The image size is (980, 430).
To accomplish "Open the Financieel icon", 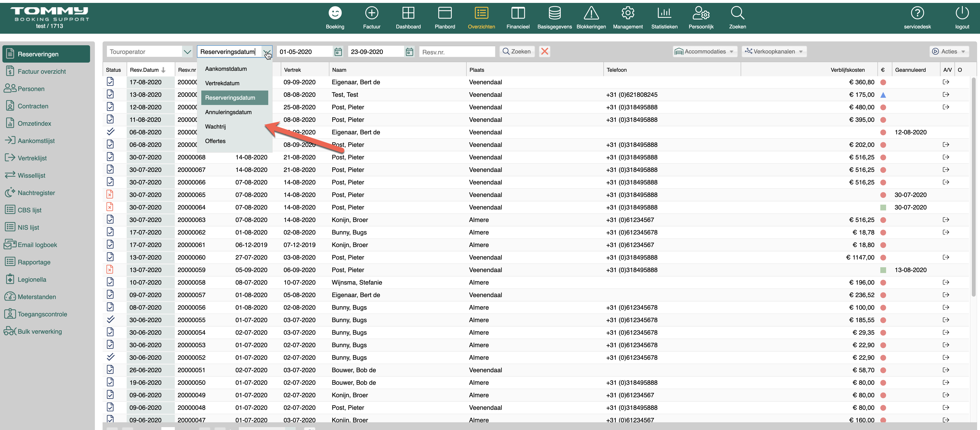I will 518,13.
